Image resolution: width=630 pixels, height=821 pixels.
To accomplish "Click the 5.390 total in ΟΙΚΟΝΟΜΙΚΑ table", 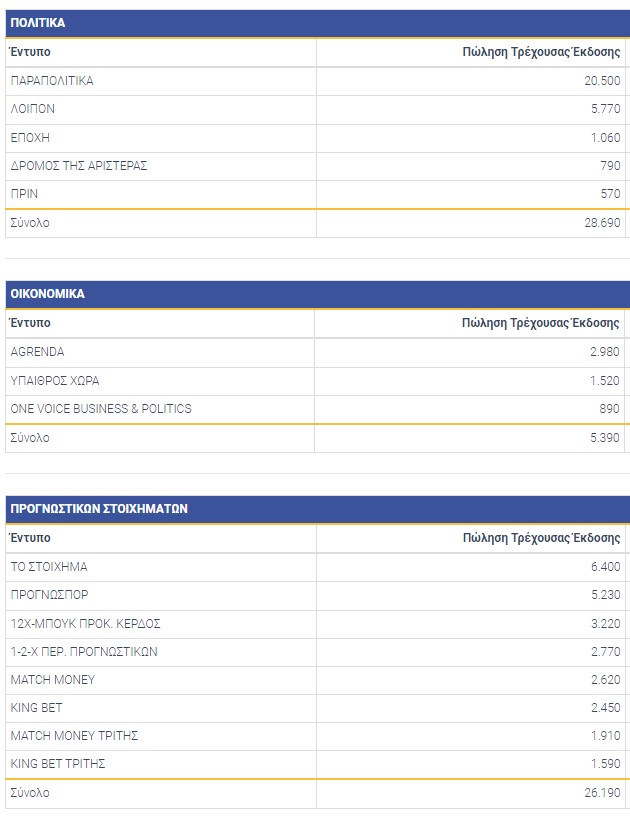I will tap(604, 438).
